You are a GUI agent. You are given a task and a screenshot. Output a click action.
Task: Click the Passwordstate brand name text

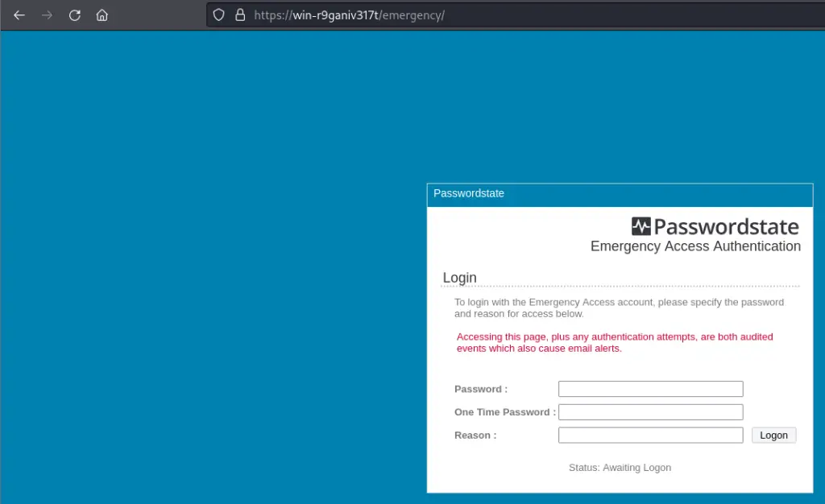(726, 227)
